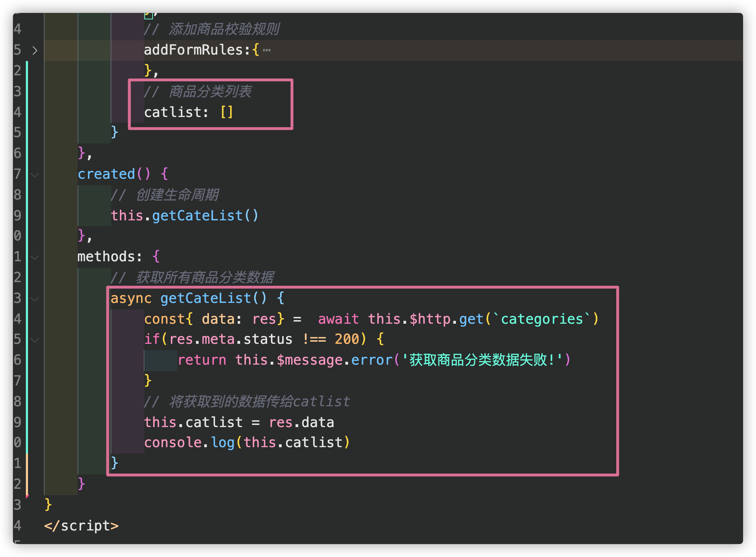Click 'data: res' in the destructuring
756x557 pixels.
point(239,319)
